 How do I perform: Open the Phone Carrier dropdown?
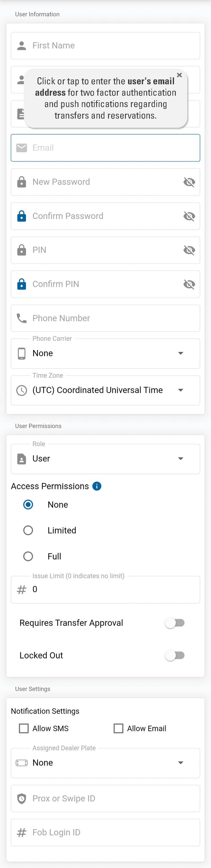pyautogui.click(x=105, y=353)
